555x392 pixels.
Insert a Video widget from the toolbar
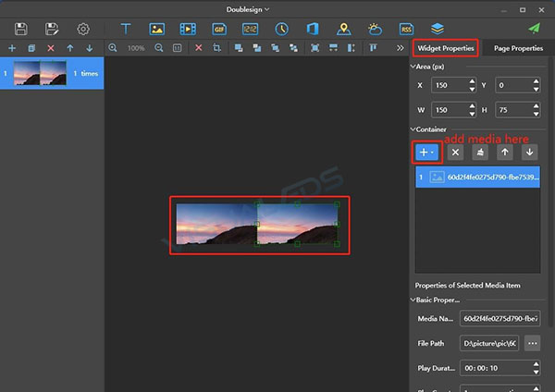click(x=188, y=30)
